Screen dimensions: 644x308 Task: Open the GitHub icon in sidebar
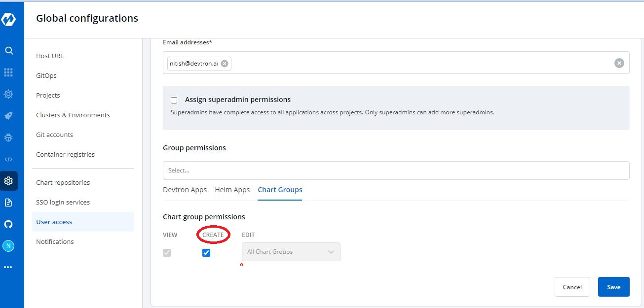point(8,224)
